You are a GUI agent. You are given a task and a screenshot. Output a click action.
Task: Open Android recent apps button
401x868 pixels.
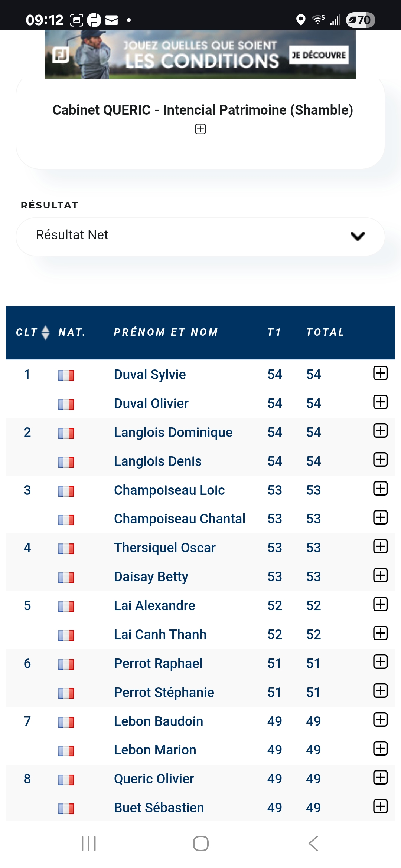89,844
